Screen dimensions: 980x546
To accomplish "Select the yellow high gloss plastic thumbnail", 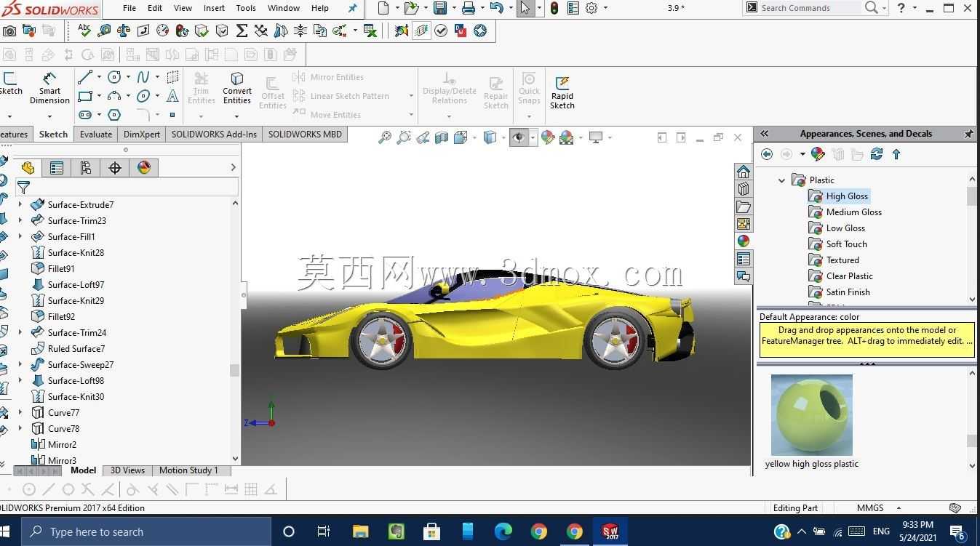I will (811, 415).
